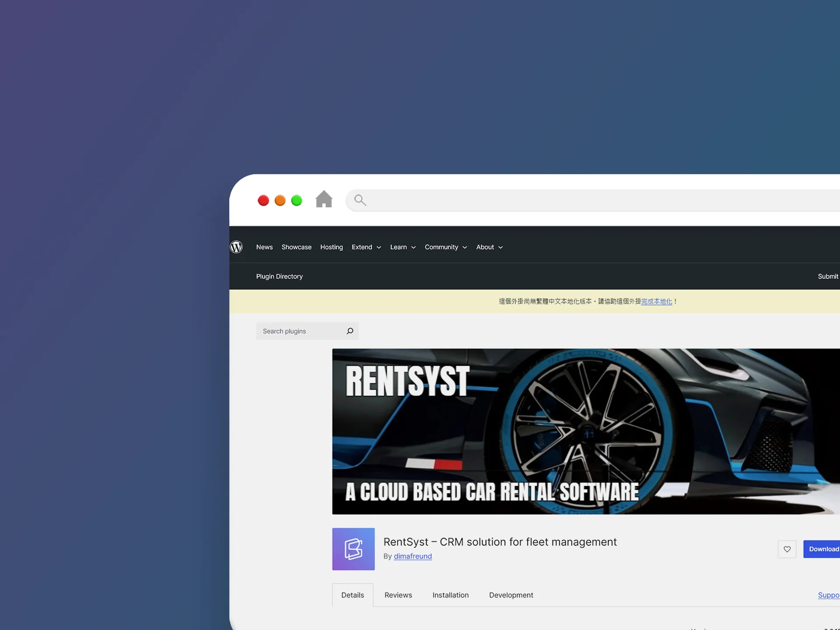
Task: Click the Submit link
Action: (x=829, y=276)
